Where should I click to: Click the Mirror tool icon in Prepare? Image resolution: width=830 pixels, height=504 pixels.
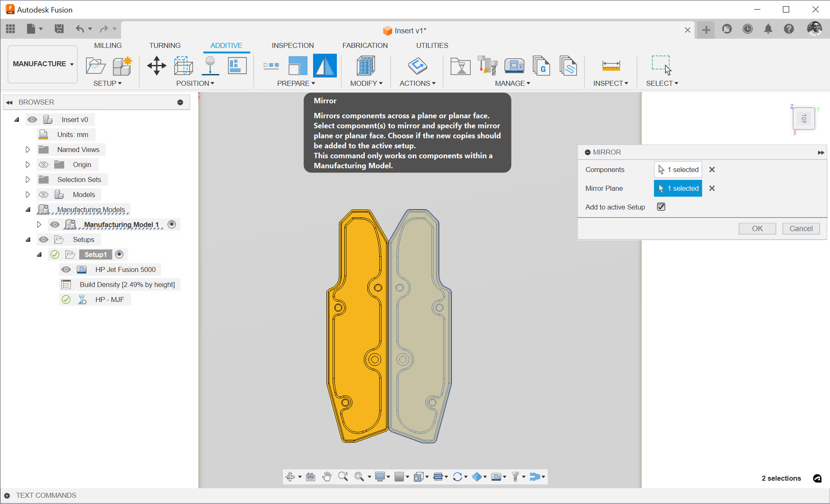324,66
